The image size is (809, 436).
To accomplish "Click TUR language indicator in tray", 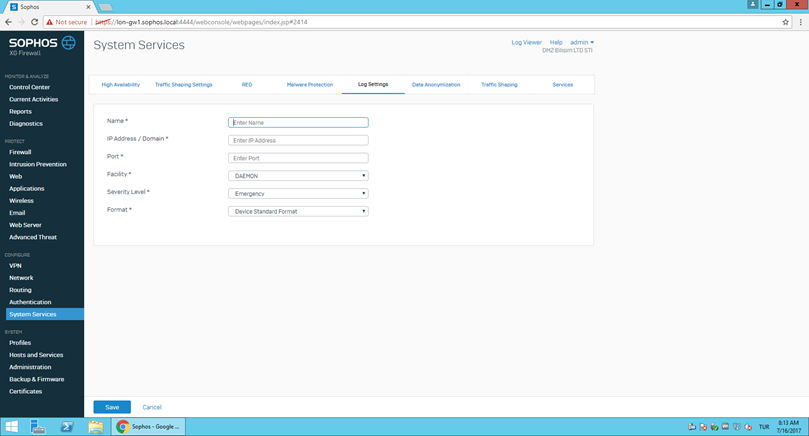I will tap(764, 427).
